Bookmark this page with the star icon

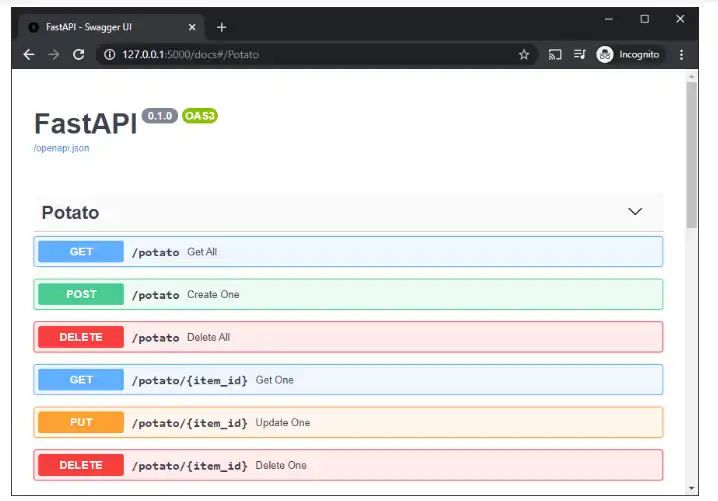(524, 55)
